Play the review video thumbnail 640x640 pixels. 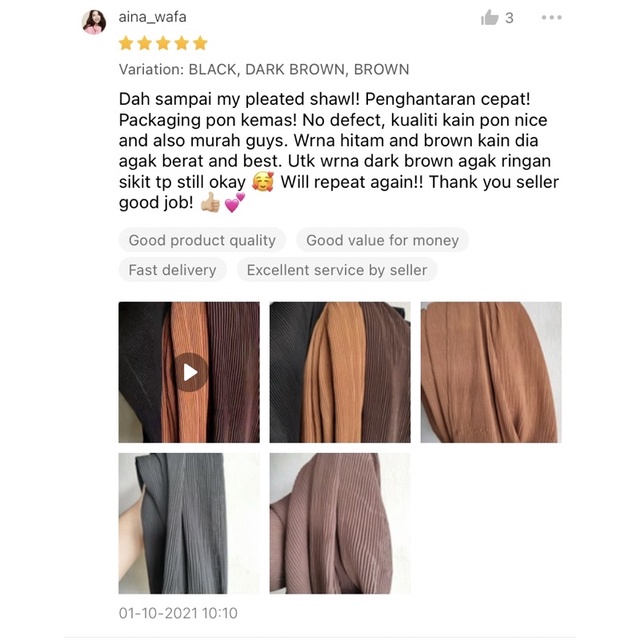pyautogui.click(x=189, y=372)
